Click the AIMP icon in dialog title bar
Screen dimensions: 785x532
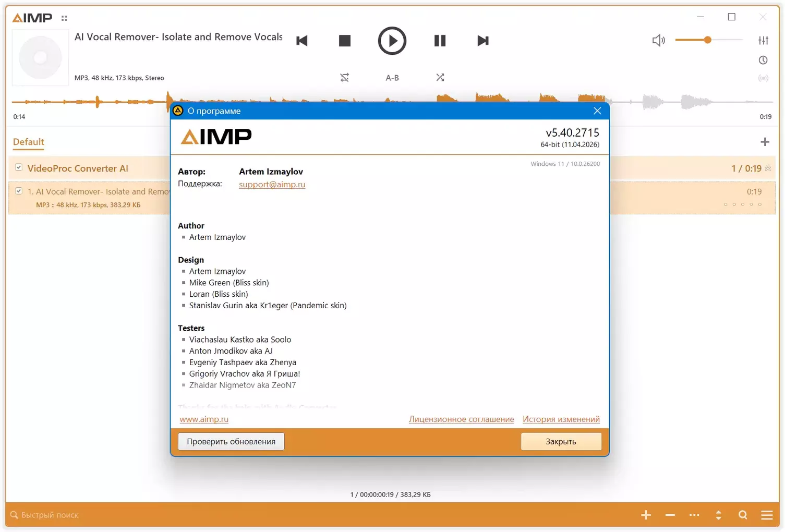coord(178,111)
